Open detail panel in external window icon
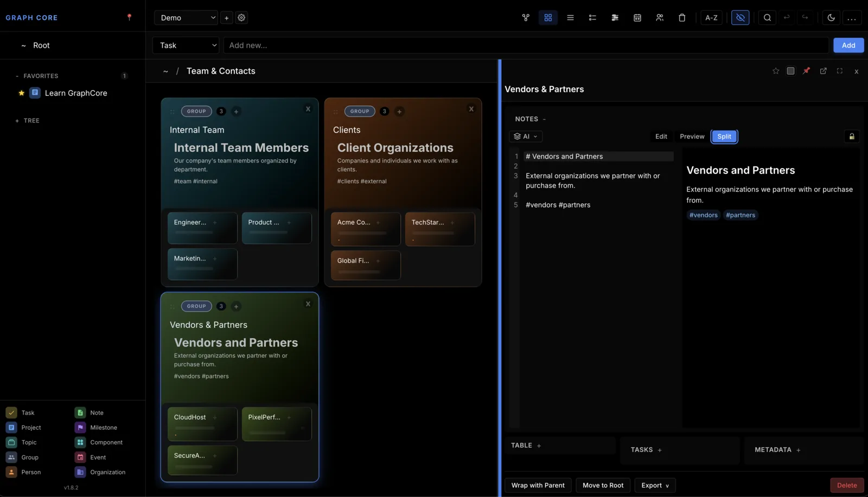This screenshot has width=868, height=497. [x=823, y=71]
